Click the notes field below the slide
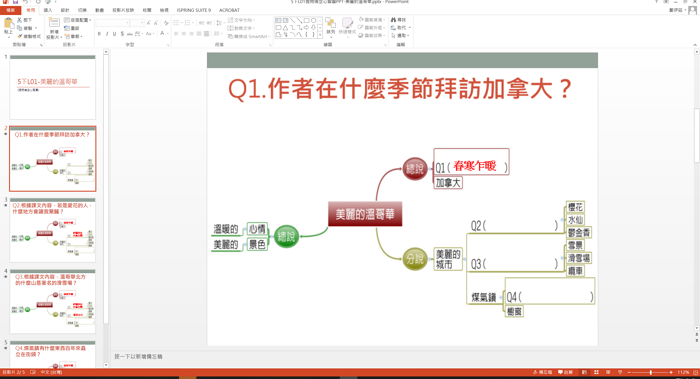This screenshot has height=379, width=700. [x=402, y=357]
